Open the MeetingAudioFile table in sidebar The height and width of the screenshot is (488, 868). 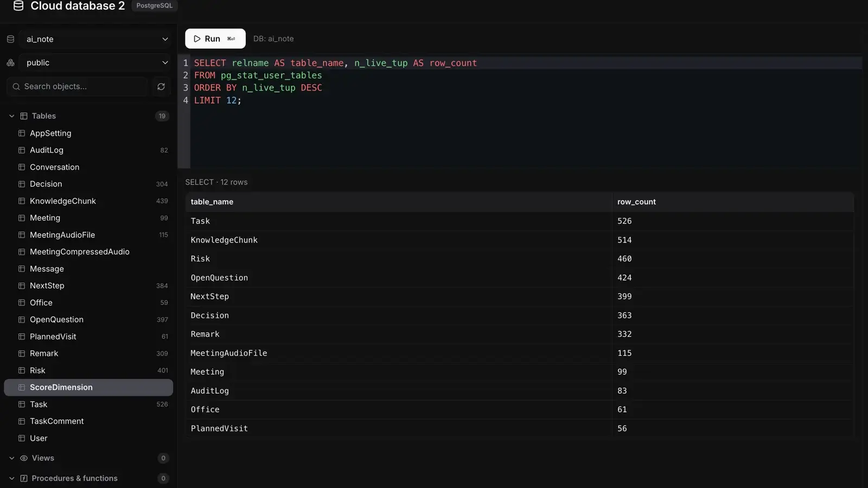[x=88, y=235]
